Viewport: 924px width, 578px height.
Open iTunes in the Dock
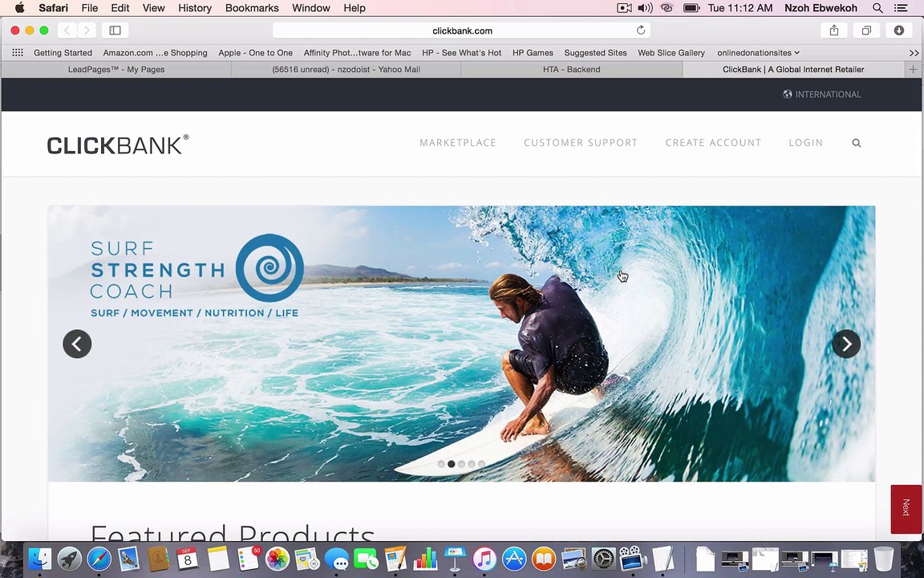[484, 559]
